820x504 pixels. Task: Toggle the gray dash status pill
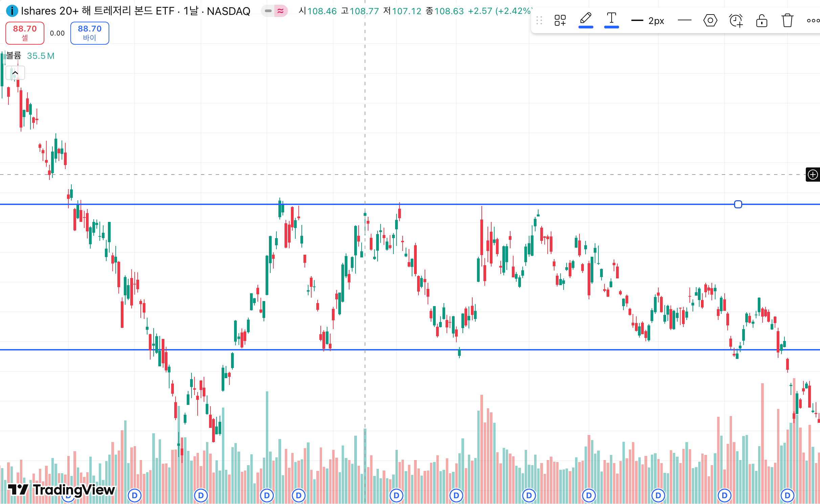[x=268, y=11]
